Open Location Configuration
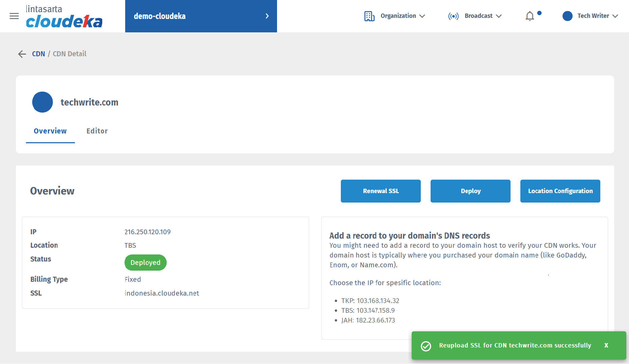Viewport: 629px width, 364px height. (x=560, y=191)
